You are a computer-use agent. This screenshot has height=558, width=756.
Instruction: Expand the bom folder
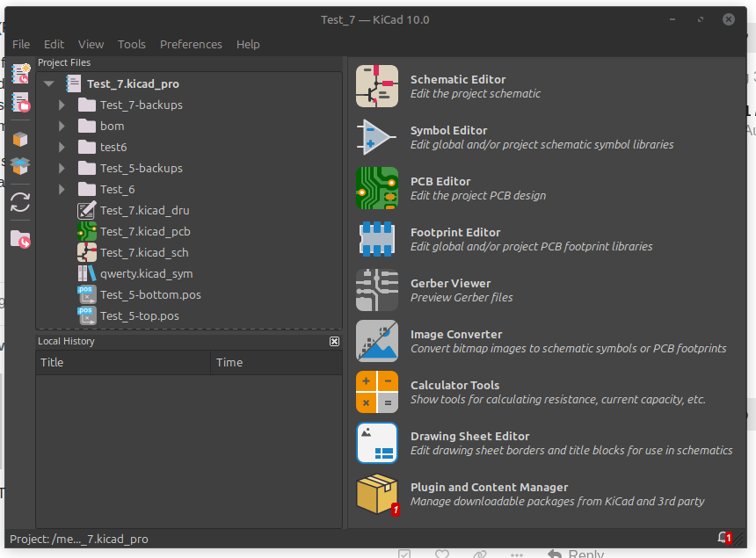(x=62, y=127)
